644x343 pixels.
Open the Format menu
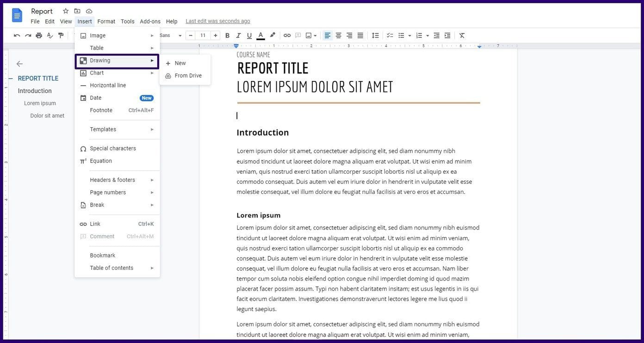point(106,21)
